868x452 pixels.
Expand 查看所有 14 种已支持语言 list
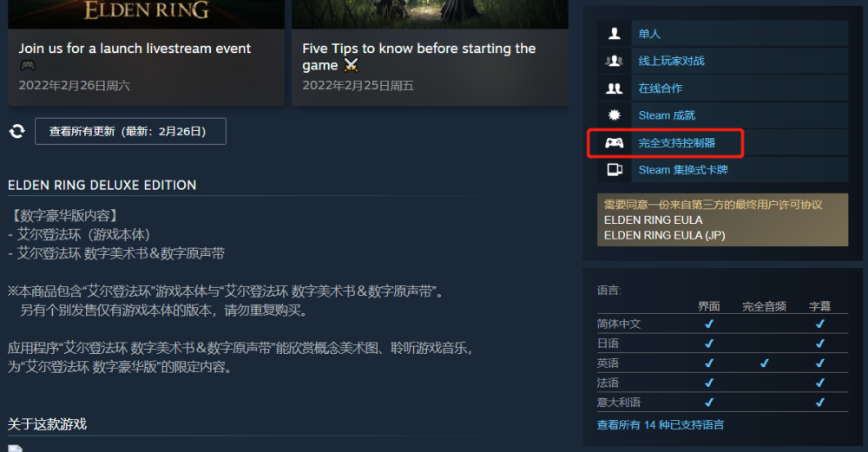[x=661, y=425]
